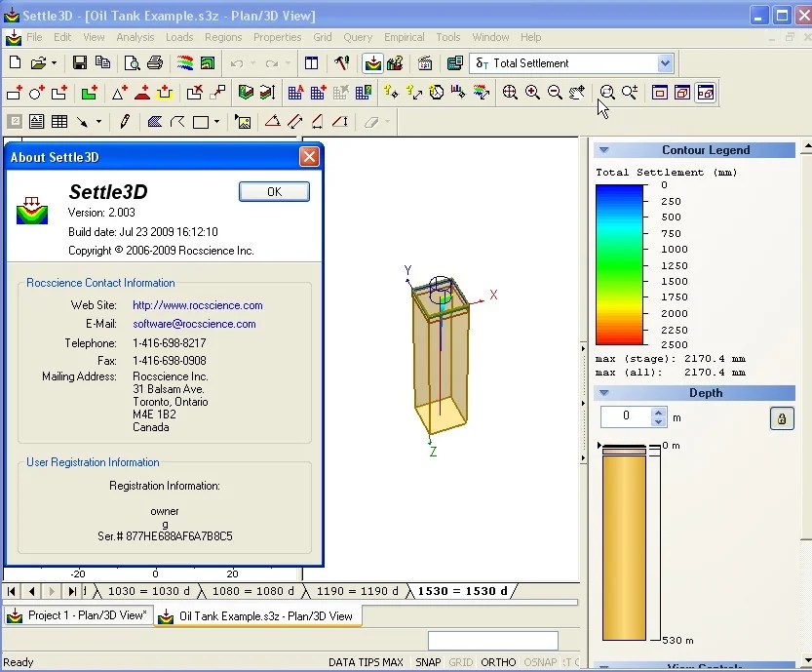Save the project with the floppy disk icon
The width and height of the screenshot is (812, 672).
(x=80, y=63)
